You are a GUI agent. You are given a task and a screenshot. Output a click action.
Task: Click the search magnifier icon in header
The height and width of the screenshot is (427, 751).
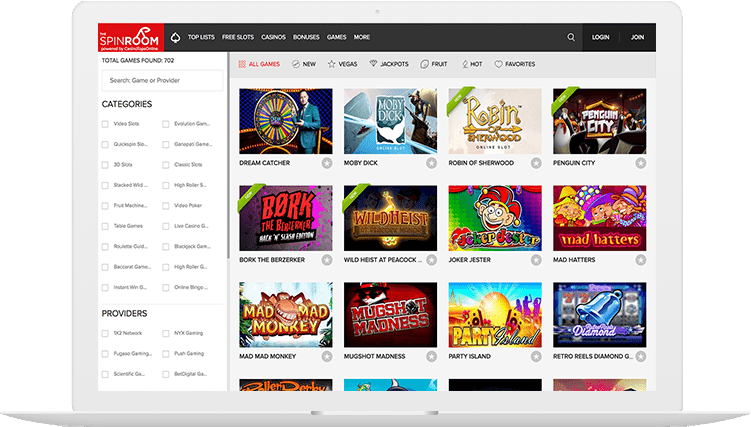pyautogui.click(x=571, y=37)
